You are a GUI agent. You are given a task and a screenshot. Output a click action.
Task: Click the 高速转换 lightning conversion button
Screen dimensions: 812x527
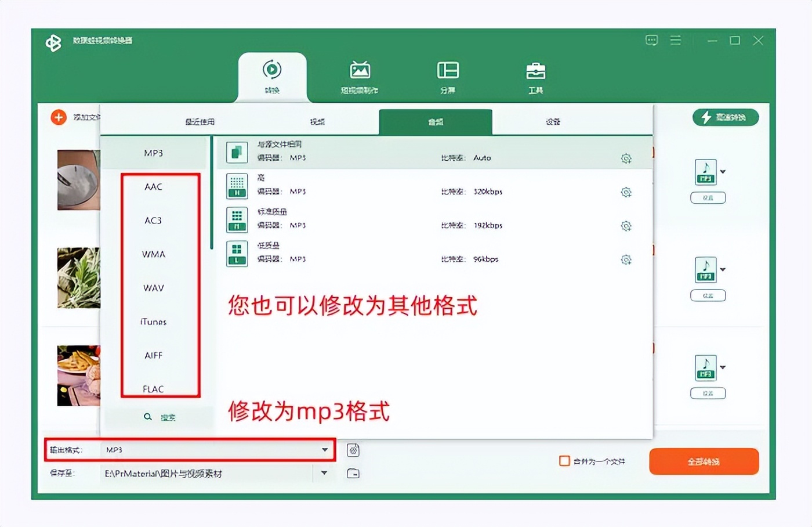(x=726, y=117)
